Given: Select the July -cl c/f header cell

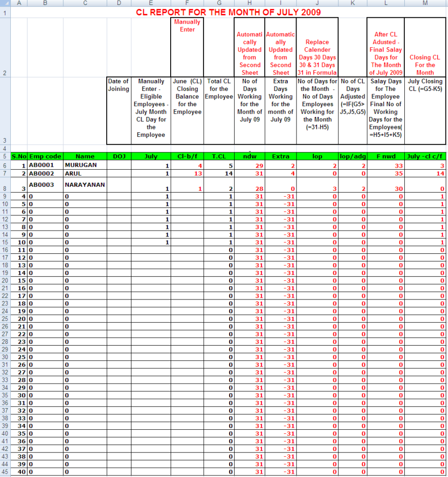Looking at the screenshot, I should click(424, 156).
